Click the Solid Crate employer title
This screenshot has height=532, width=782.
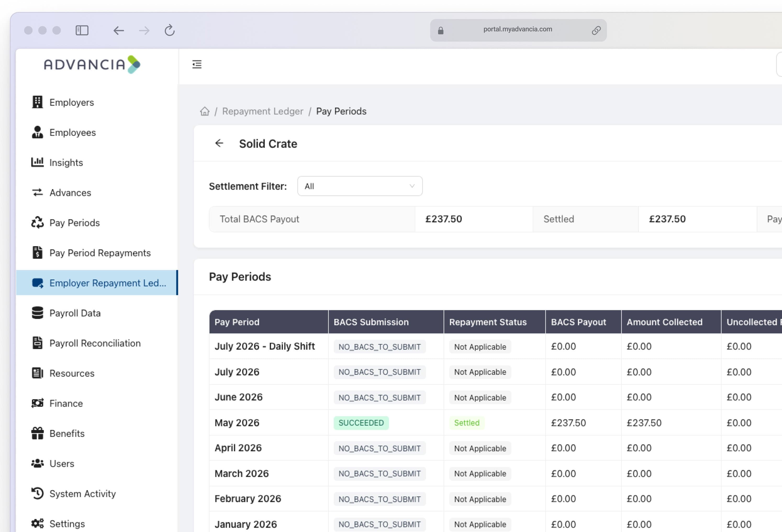[x=268, y=144]
